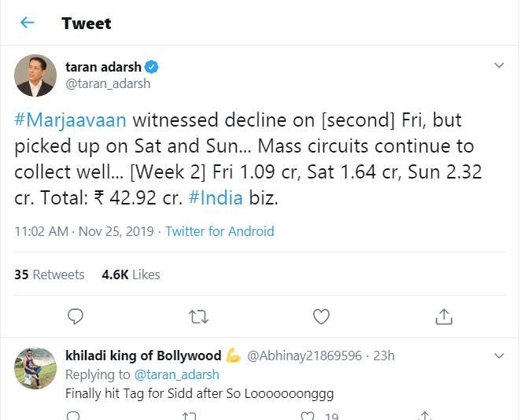View the list of 35 Retweets

click(50, 274)
